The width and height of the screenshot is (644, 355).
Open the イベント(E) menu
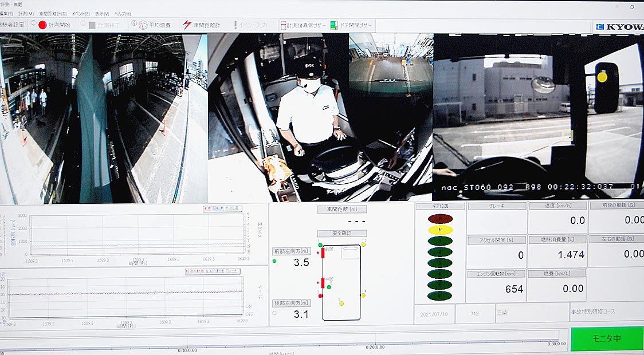click(81, 13)
